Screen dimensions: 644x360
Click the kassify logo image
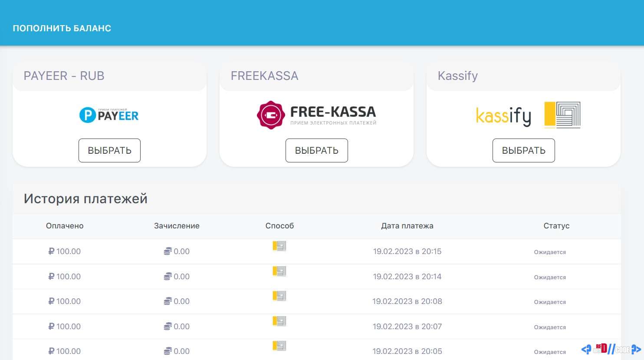click(528, 115)
